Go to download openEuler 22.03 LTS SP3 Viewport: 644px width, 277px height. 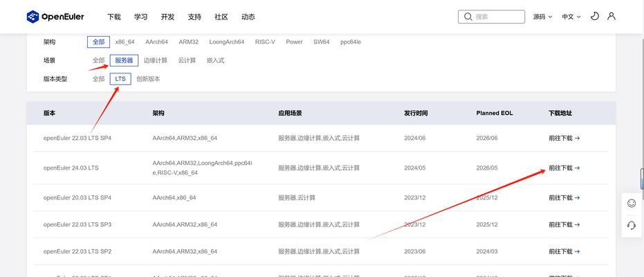click(564, 224)
